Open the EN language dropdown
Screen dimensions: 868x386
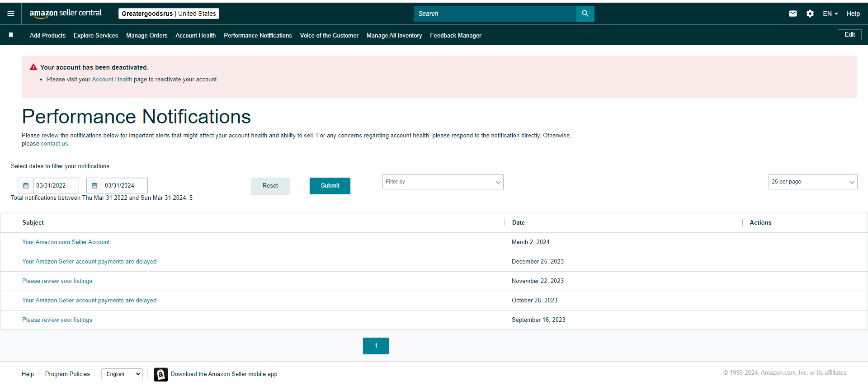pos(830,14)
